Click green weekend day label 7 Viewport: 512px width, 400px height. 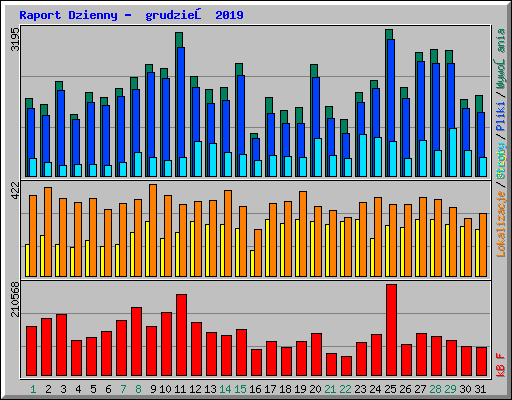pyautogui.click(x=123, y=389)
